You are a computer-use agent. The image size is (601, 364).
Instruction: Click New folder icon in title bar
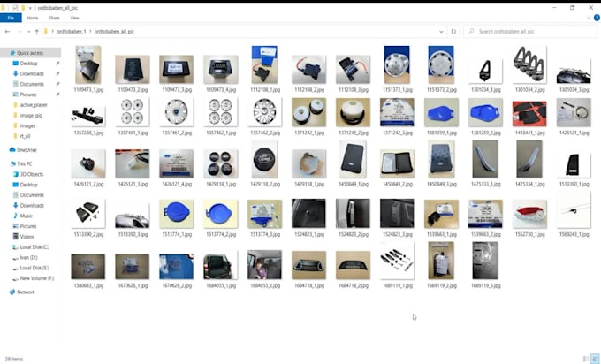[23, 8]
